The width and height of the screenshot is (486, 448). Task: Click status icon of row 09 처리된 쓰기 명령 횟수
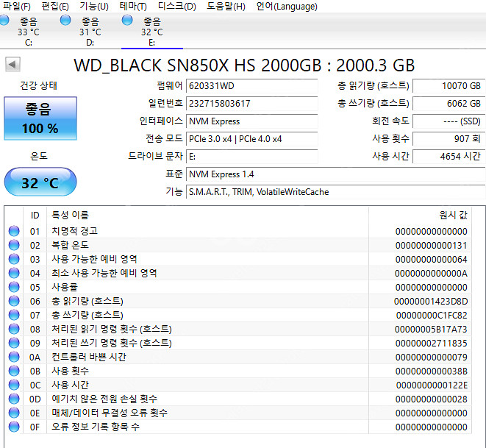click(14, 343)
